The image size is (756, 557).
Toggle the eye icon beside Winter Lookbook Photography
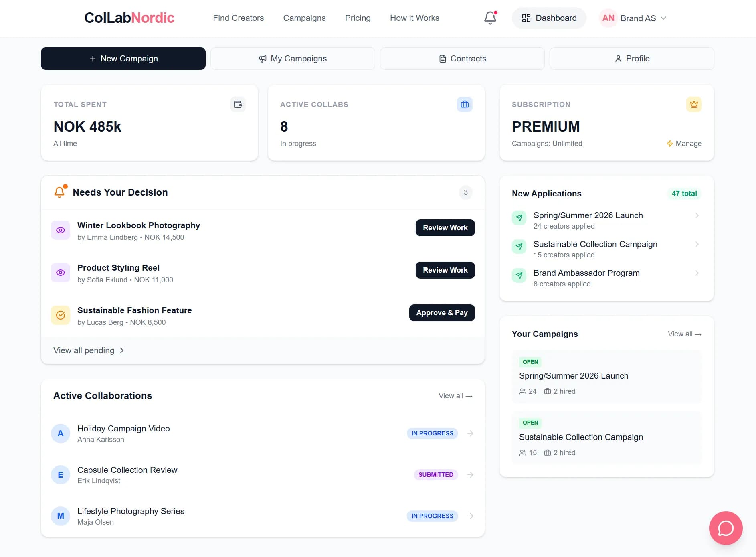(60, 230)
